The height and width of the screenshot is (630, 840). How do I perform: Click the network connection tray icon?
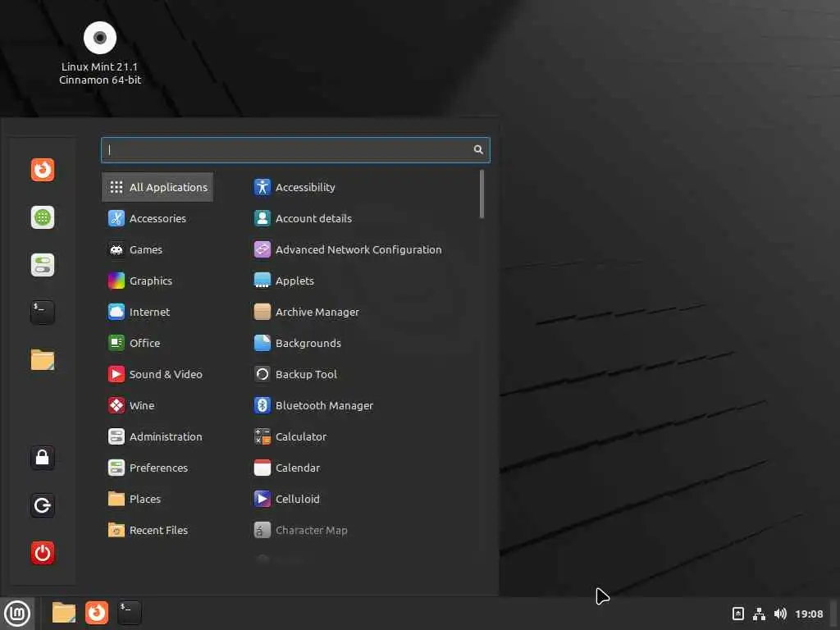[759, 614]
